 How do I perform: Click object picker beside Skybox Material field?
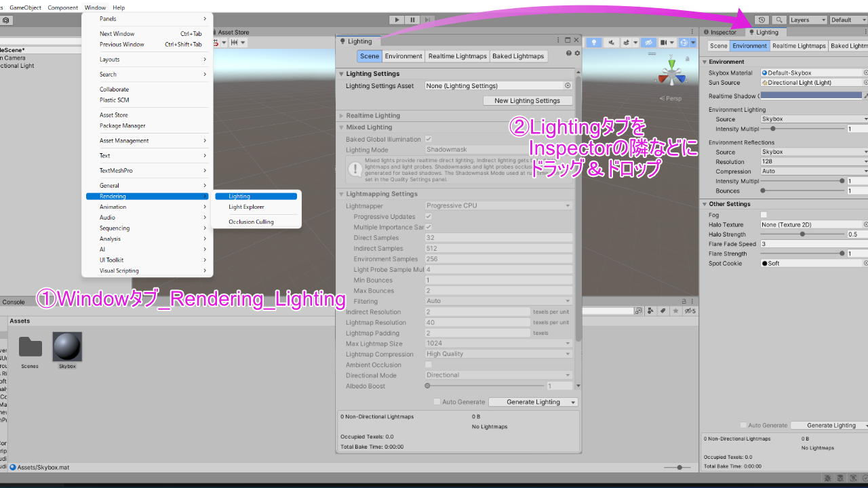(x=865, y=73)
